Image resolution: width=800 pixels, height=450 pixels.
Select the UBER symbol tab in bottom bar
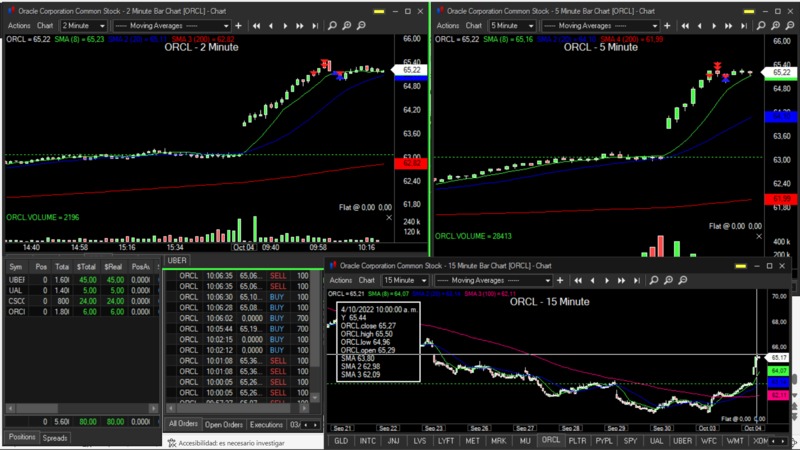tap(682, 440)
